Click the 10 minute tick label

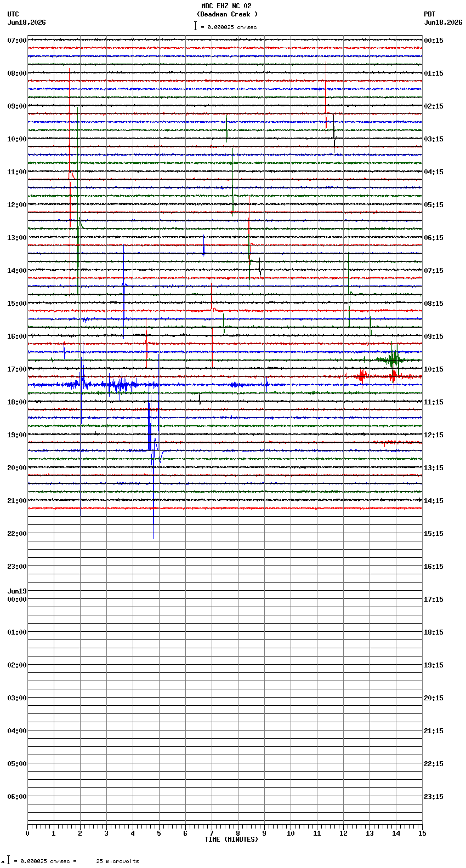291,833
